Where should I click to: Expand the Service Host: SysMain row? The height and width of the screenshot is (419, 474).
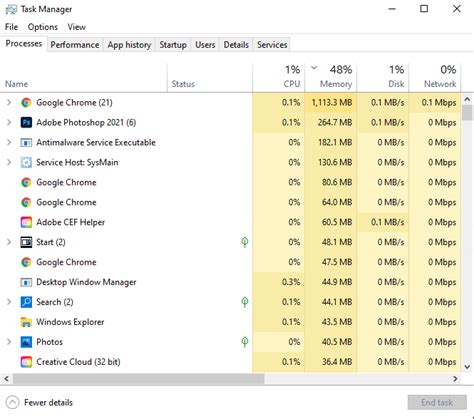point(9,162)
